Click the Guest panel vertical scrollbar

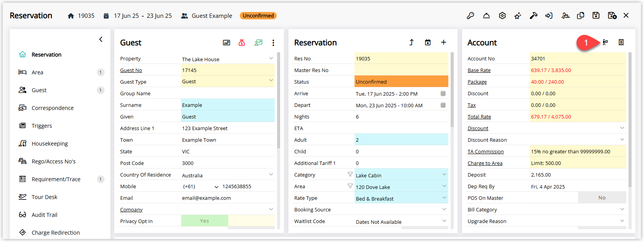pos(279,100)
